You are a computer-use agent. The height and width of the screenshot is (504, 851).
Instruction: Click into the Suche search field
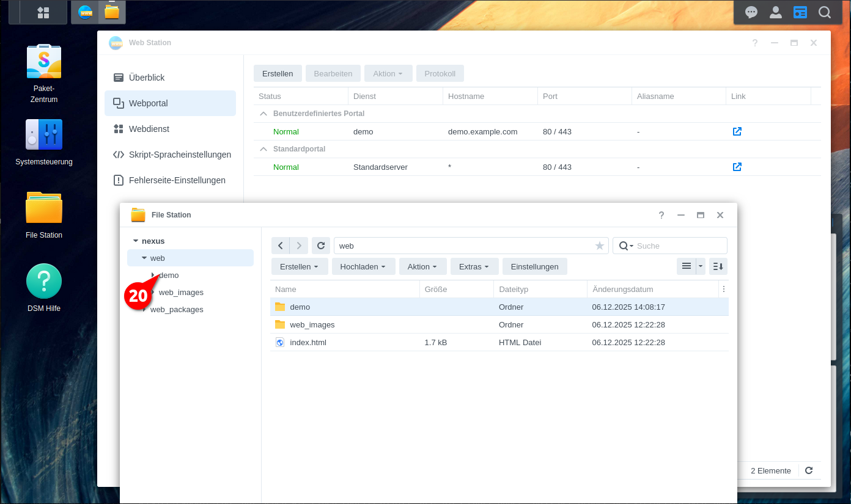pos(679,246)
